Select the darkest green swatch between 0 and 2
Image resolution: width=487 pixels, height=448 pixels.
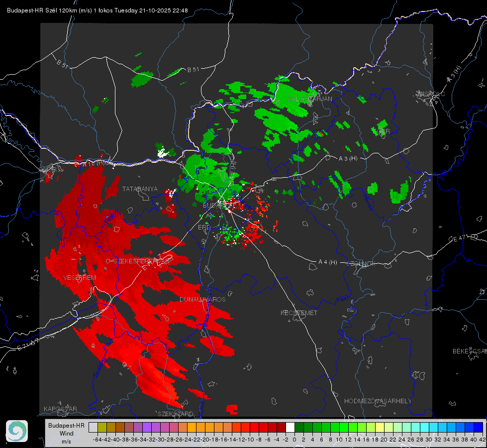click(x=299, y=427)
